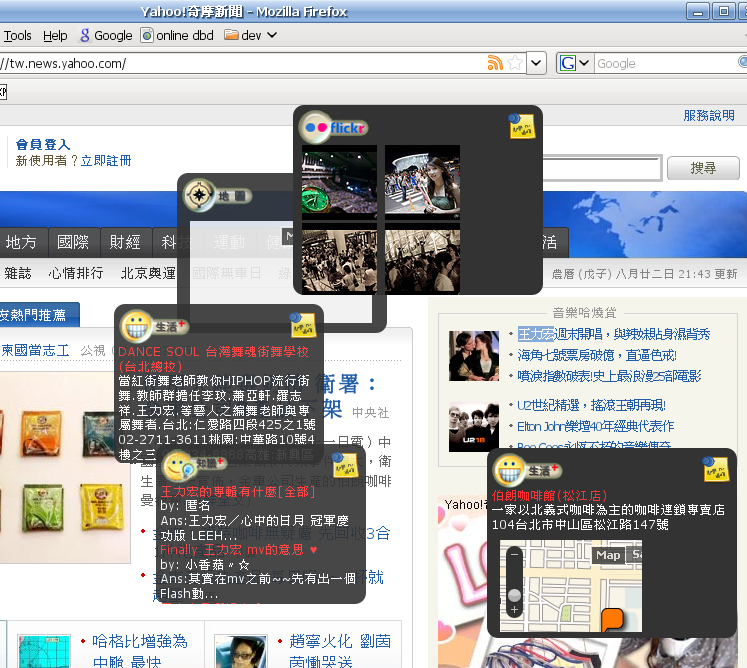This screenshot has width=747, height=668.
Task: Click the Map view button on the mini map
Action: click(x=608, y=555)
